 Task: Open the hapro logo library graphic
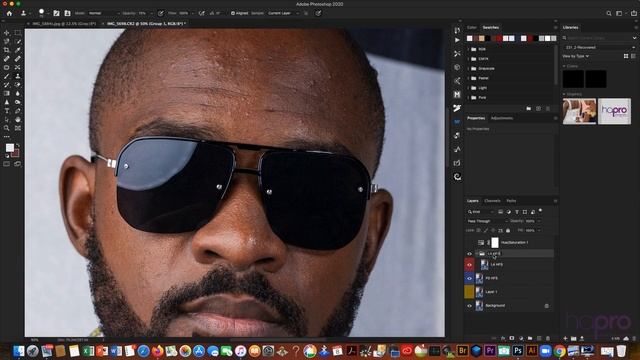click(614, 111)
